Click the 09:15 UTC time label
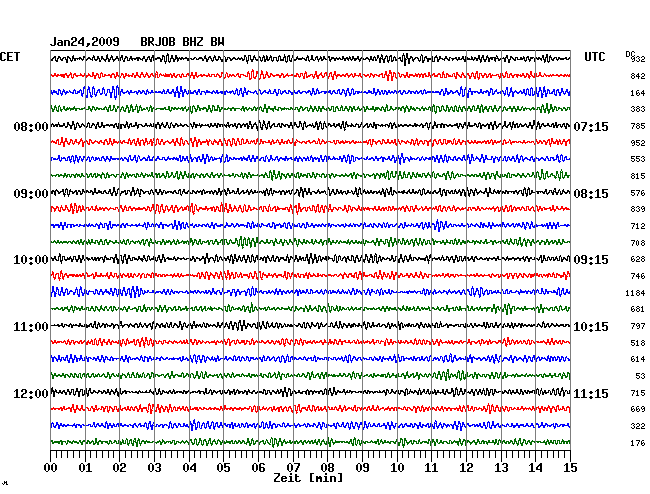The image size is (650, 494). pyautogui.click(x=591, y=260)
